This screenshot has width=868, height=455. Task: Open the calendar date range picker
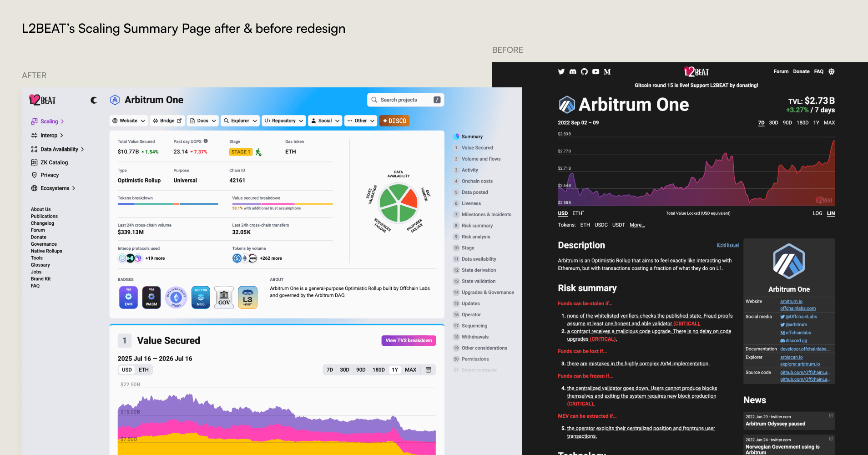click(428, 370)
